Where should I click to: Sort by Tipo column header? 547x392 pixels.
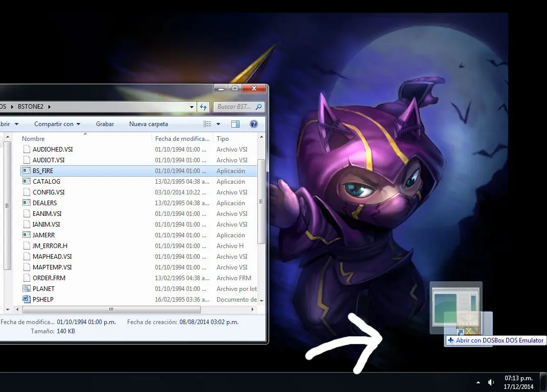tap(223, 138)
